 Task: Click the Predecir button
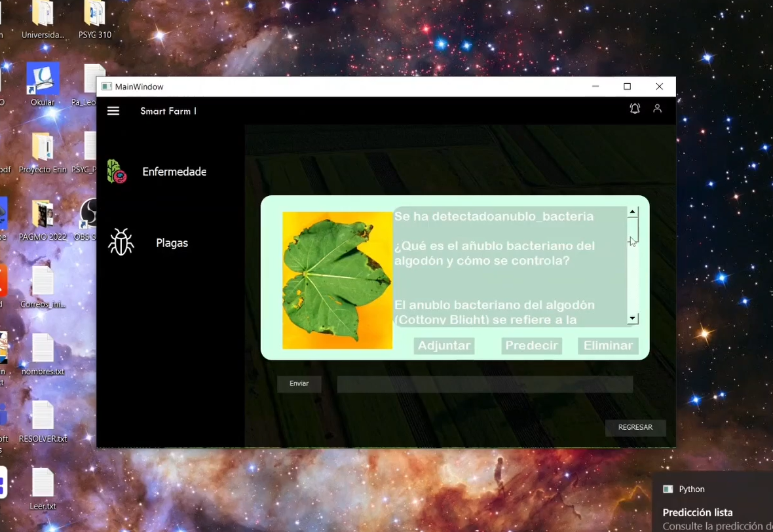pyautogui.click(x=531, y=346)
